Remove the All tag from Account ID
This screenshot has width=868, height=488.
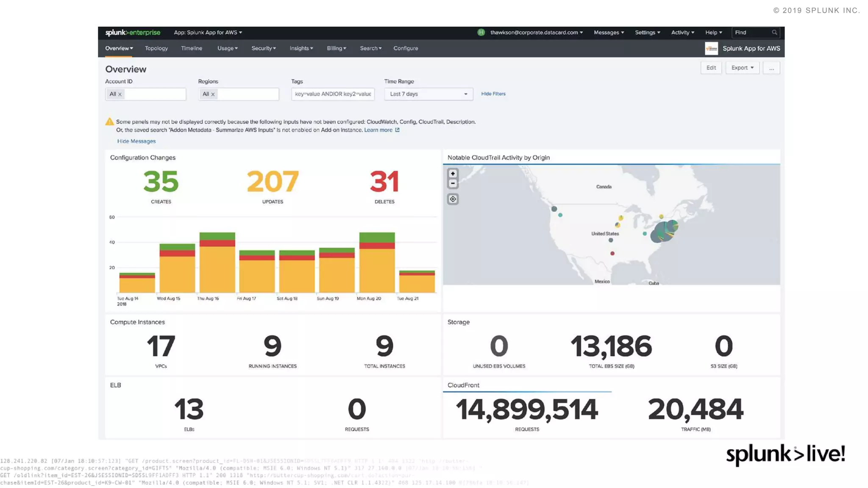tap(120, 94)
